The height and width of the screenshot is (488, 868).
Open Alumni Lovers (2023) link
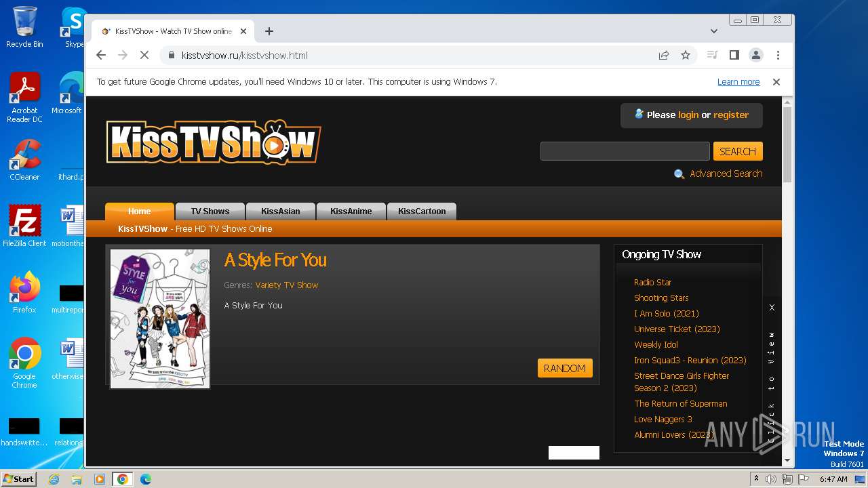[674, 434]
